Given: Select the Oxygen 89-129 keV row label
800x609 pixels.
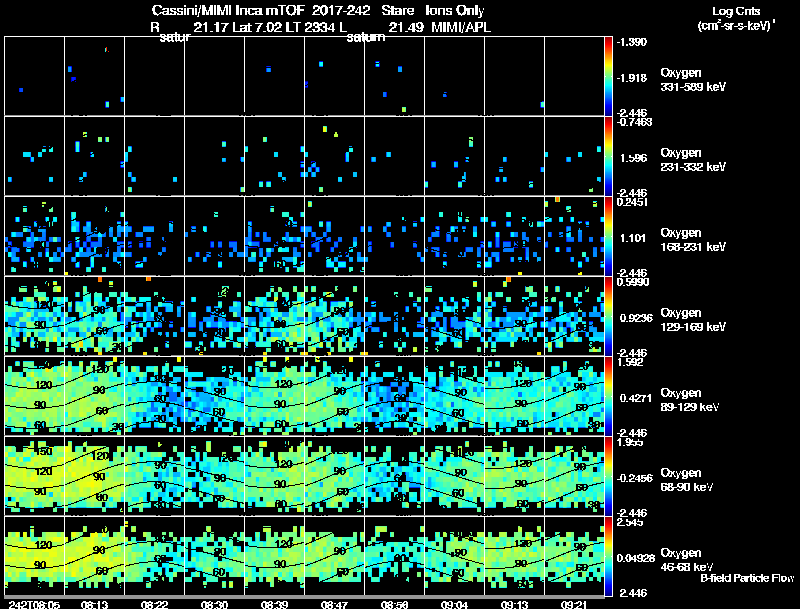Looking at the screenshot, I should [x=689, y=399].
